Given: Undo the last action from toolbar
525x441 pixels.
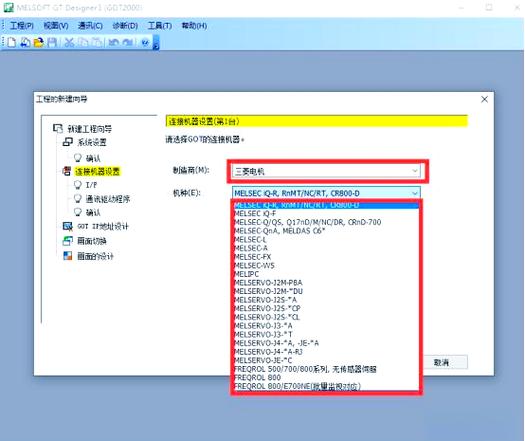Looking at the screenshot, I should 114,42.
